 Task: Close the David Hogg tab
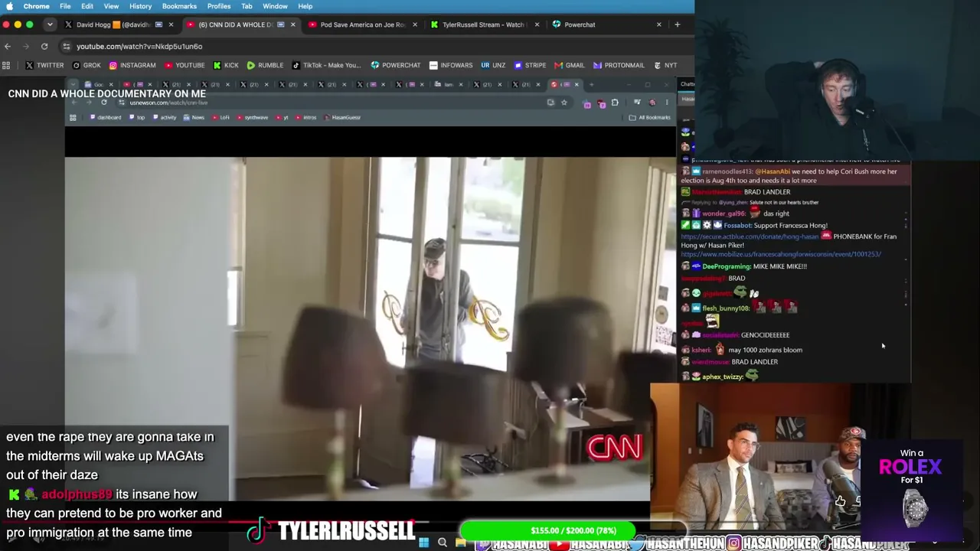point(171,24)
